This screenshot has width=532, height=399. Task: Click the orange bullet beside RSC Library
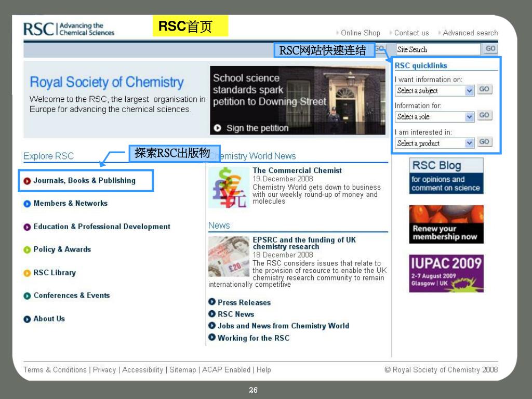click(x=27, y=273)
